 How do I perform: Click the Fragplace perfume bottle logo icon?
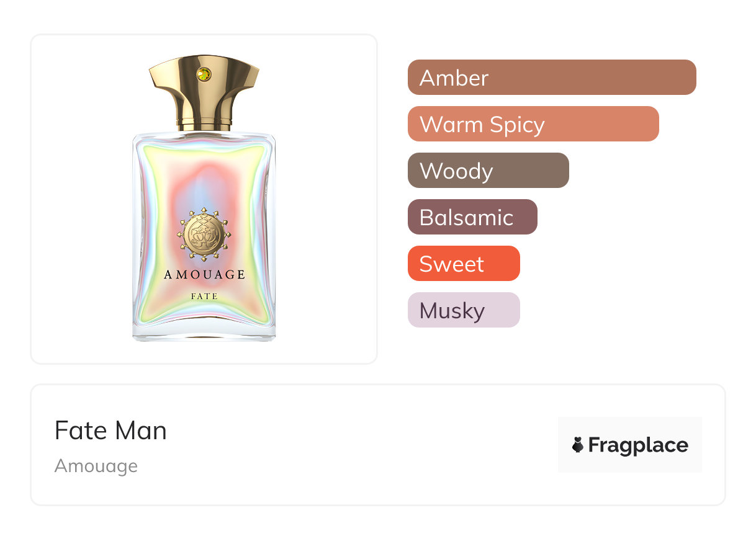[x=578, y=445]
